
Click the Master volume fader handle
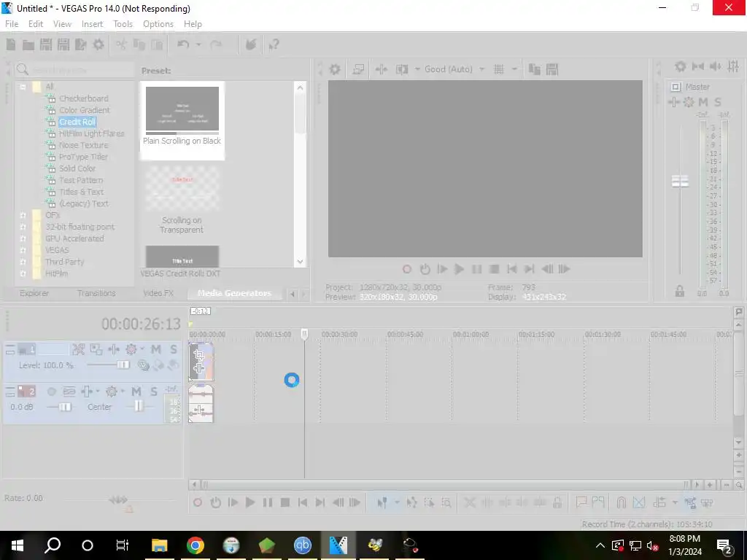[680, 181]
